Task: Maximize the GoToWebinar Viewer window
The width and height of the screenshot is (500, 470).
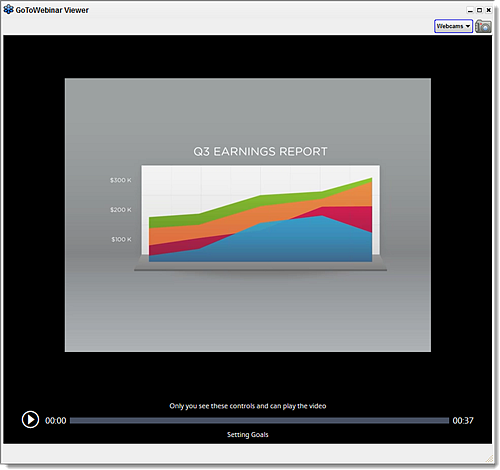Action: coord(479,10)
